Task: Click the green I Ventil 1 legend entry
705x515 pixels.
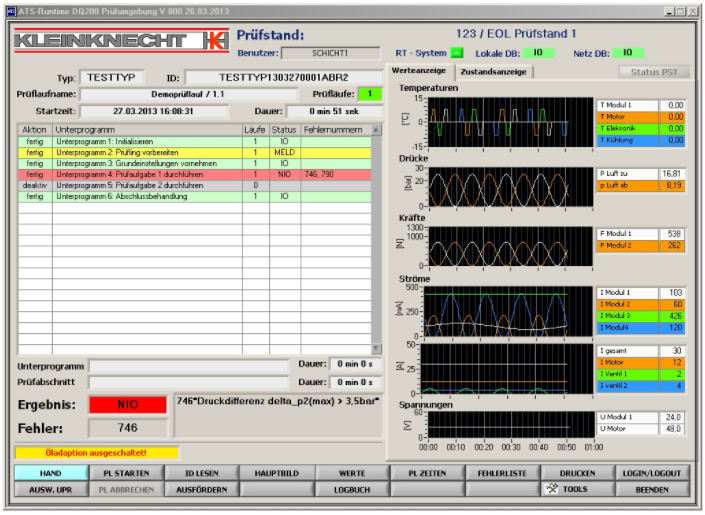Action: (x=641, y=374)
